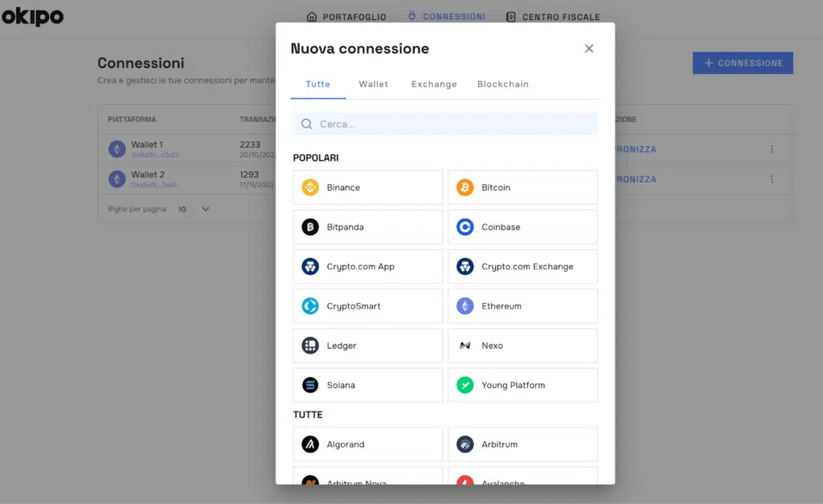823x504 pixels.
Task: Open the Blockchain tab
Action: 502,84
